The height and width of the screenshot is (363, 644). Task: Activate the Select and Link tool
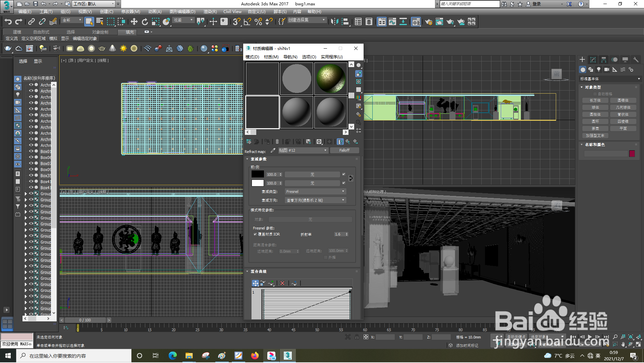point(32,22)
